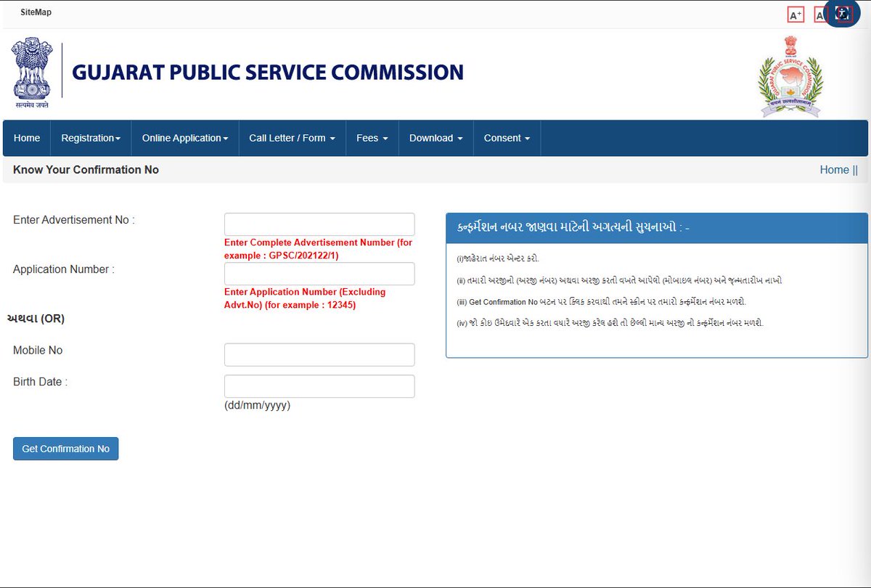Click instruction (iii) mentioning Get Confirmation No
The height and width of the screenshot is (588, 871).
pos(602,301)
